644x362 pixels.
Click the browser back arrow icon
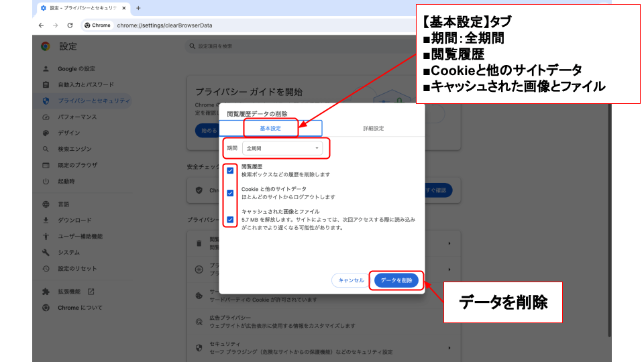pyautogui.click(x=42, y=25)
